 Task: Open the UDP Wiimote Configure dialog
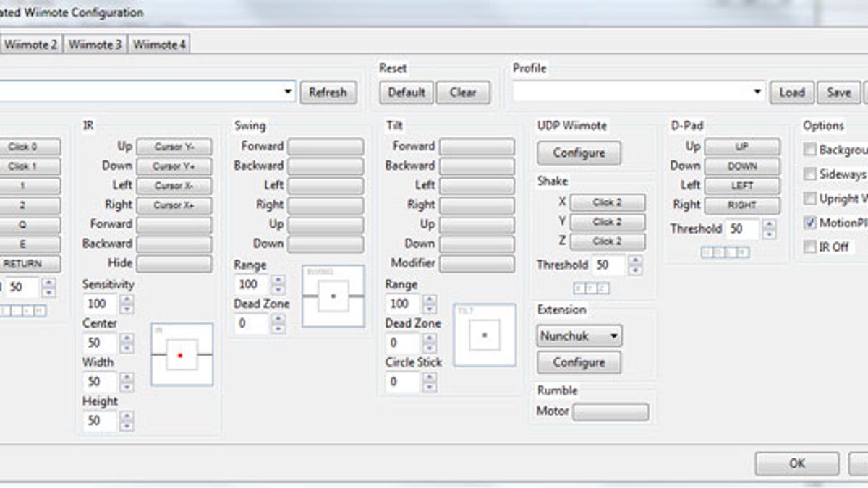[579, 153]
